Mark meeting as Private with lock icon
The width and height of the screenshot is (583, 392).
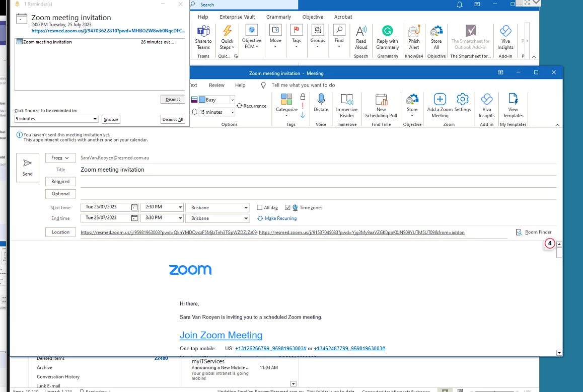pyautogui.click(x=303, y=97)
